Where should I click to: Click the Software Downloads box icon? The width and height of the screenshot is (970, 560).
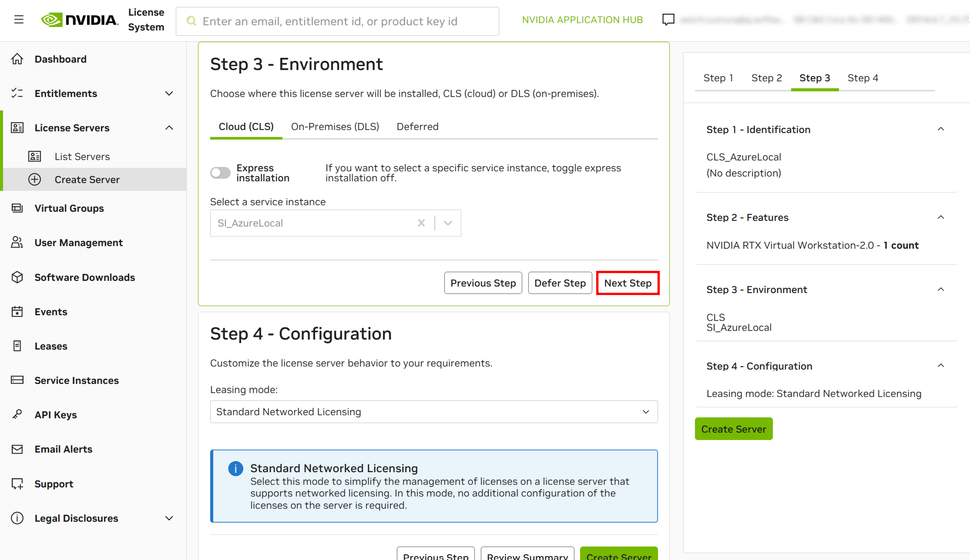17,277
